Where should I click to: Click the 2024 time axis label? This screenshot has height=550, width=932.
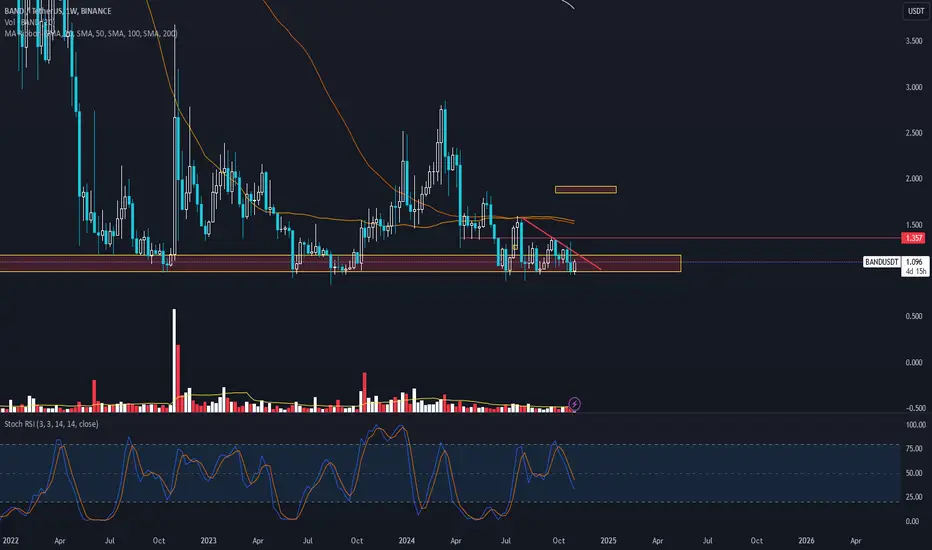click(407, 540)
